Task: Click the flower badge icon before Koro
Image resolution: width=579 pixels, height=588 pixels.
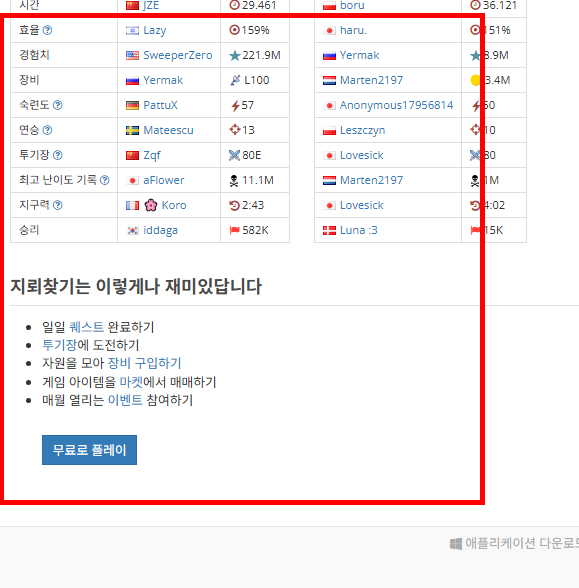Action: [151, 205]
